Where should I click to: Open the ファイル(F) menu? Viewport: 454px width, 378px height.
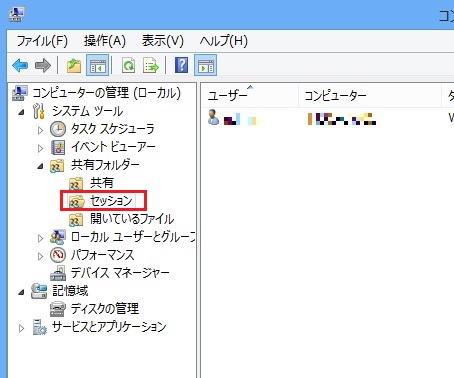pyautogui.click(x=42, y=41)
